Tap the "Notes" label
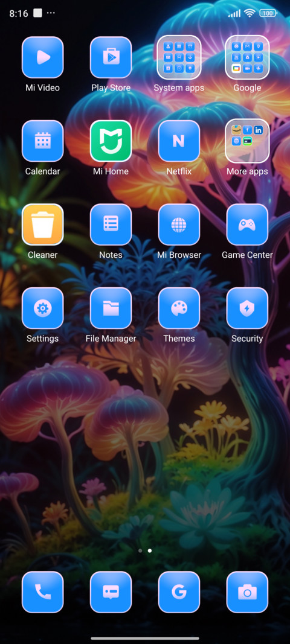Image resolution: width=290 pixels, height=644 pixels. coord(111,255)
